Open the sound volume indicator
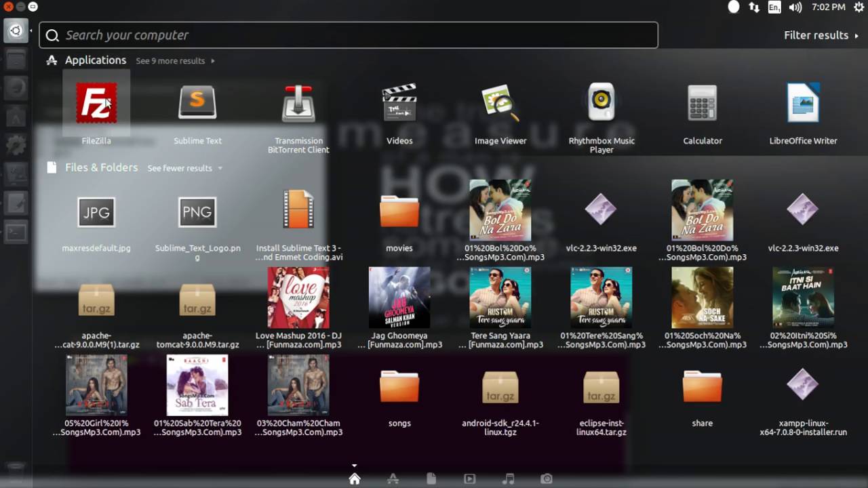Viewport: 868px width, 488px height. [x=795, y=7]
